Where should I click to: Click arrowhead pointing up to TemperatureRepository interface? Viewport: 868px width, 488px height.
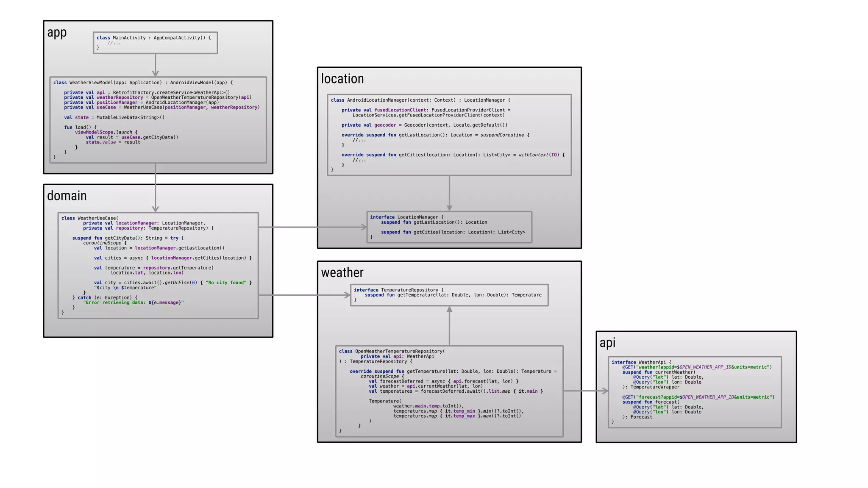point(449,310)
